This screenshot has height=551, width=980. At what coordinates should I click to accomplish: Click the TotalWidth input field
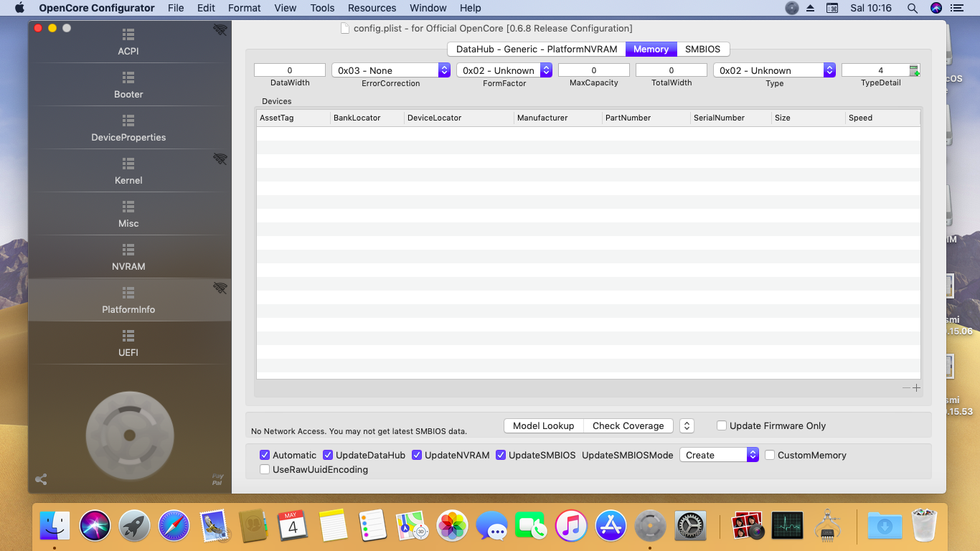[x=672, y=70]
